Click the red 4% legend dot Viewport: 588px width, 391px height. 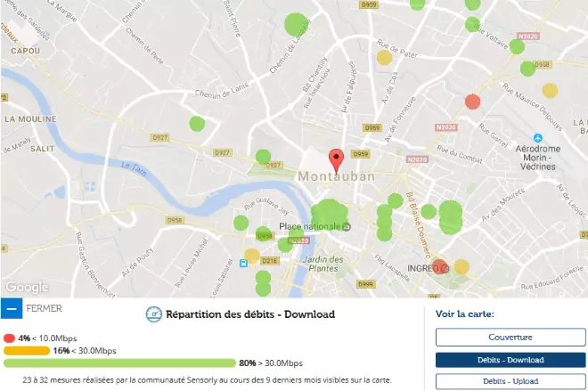point(9,338)
